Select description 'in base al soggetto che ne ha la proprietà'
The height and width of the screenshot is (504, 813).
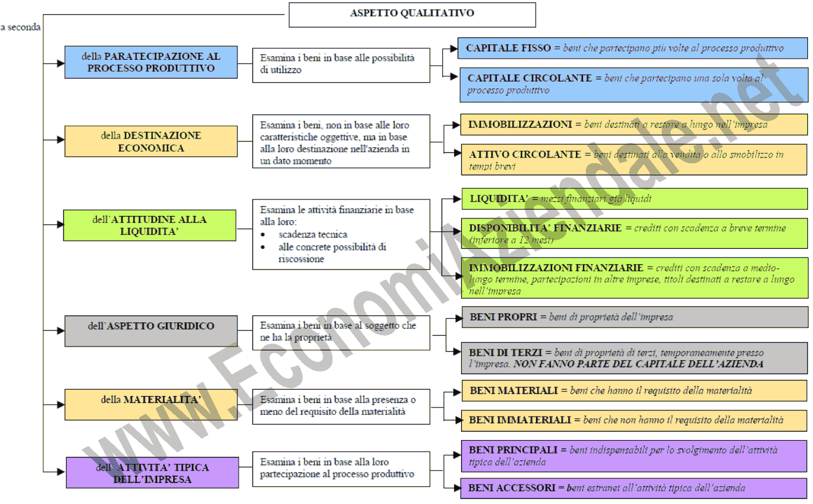[x=341, y=333]
